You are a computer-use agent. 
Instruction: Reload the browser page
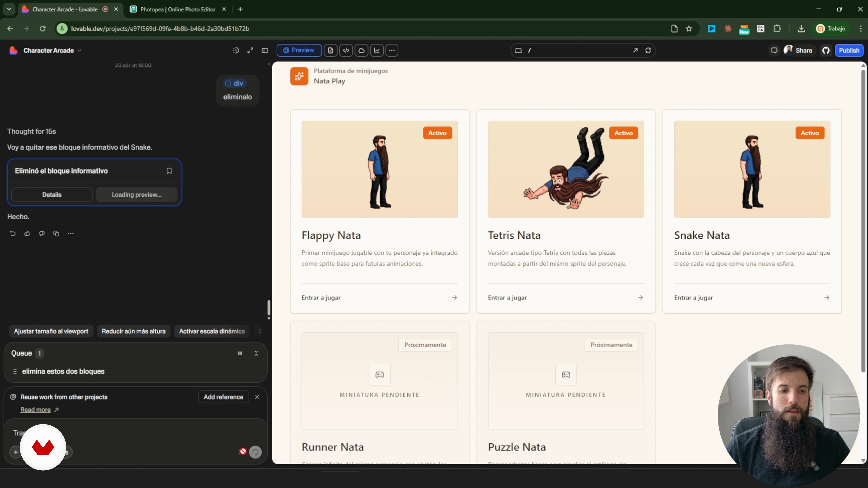pyautogui.click(x=42, y=29)
